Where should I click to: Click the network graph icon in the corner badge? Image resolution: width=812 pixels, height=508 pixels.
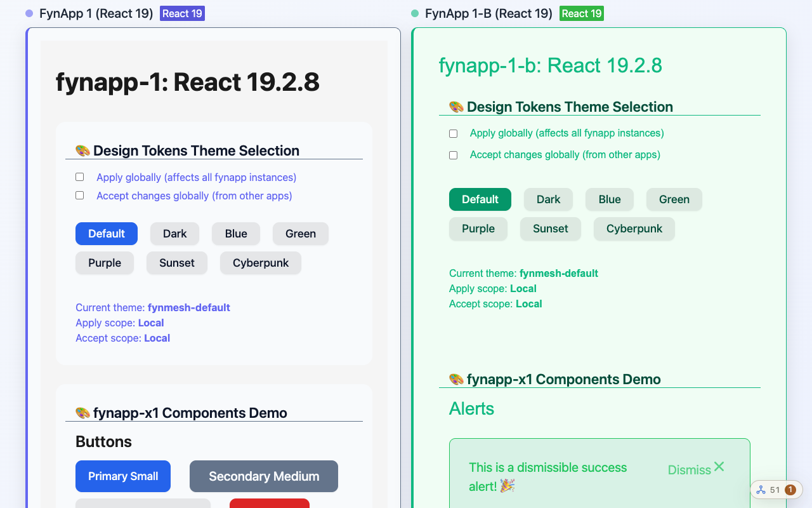point(761,490)
